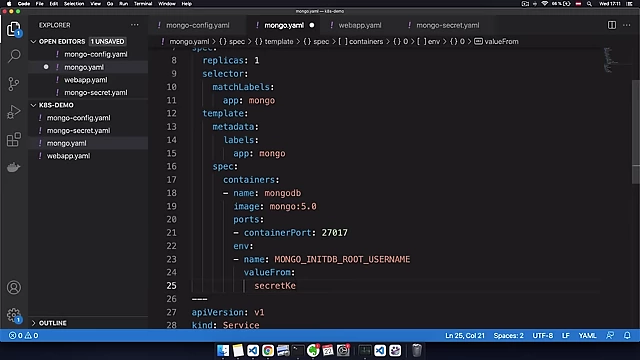This screenshot has width=640, height=360.
Task: Open mongo-secret.yaml in K8S-DEMO folder
Action: point(78,131)
